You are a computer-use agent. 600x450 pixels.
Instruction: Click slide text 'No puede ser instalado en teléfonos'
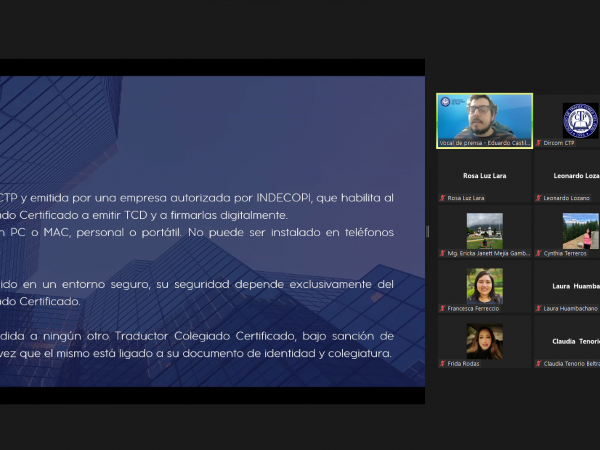click(291, 232)
